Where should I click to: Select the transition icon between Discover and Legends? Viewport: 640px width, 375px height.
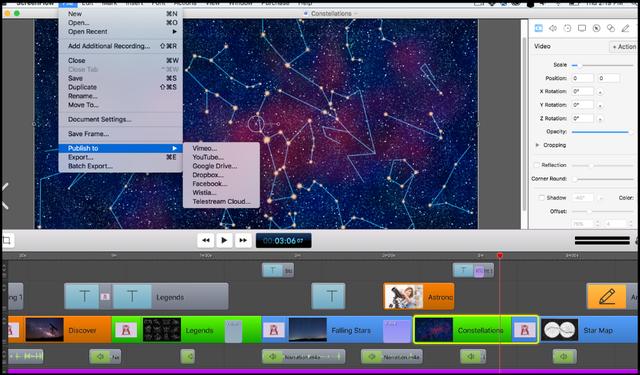pyautogui.click(x=126, y=330)
